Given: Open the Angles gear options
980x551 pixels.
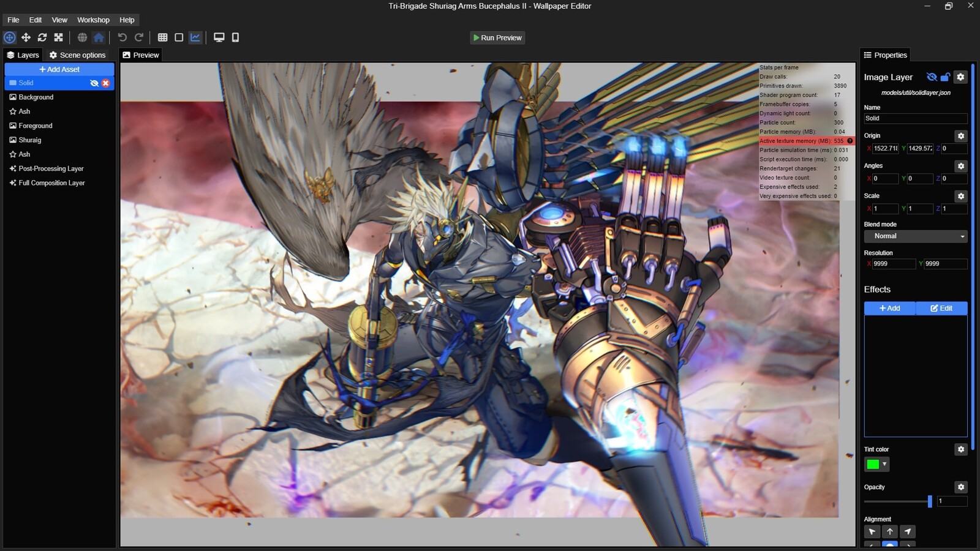Looking at the screenshot, I should (961, 166).
